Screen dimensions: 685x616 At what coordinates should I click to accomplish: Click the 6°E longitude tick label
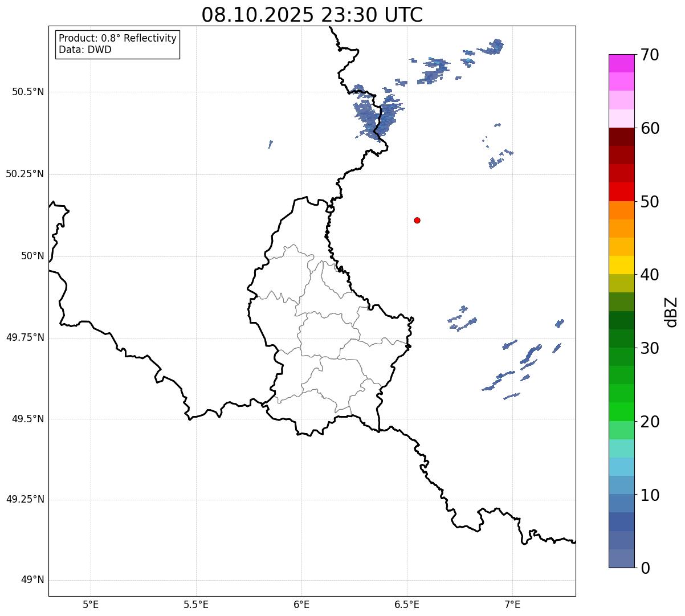[301, 604]
